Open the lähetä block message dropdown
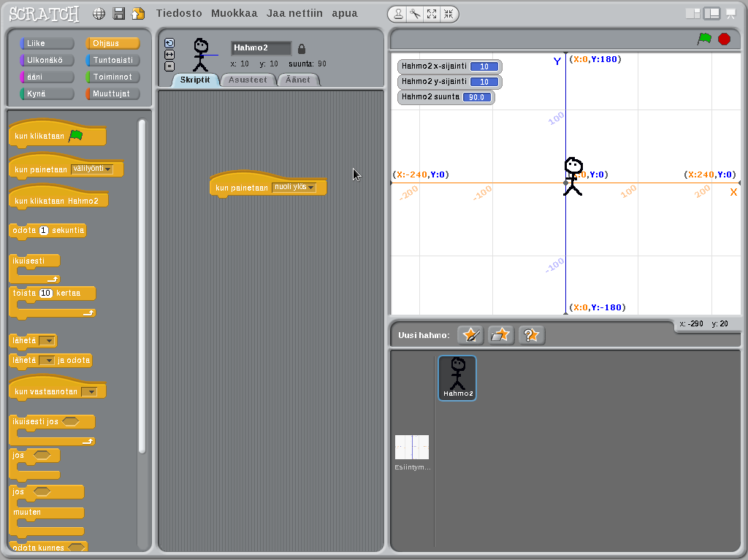The image size is (748, 560). point(47,340)
